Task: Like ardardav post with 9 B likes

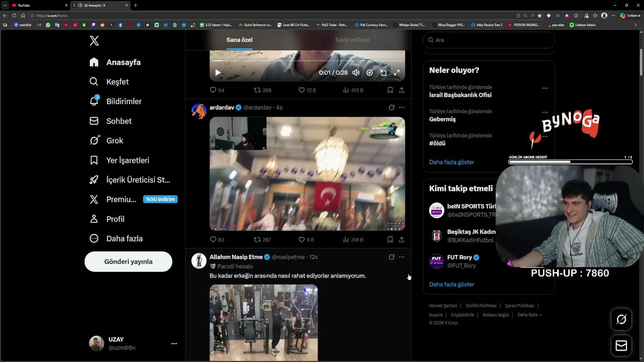Action: click(x=306, y=240)
